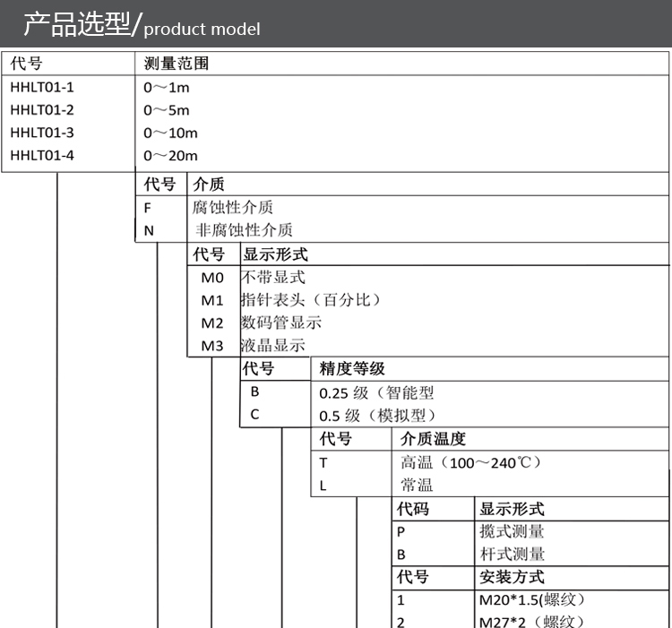Select the M20*1.5(螺纹) installation option

[532, 600]
